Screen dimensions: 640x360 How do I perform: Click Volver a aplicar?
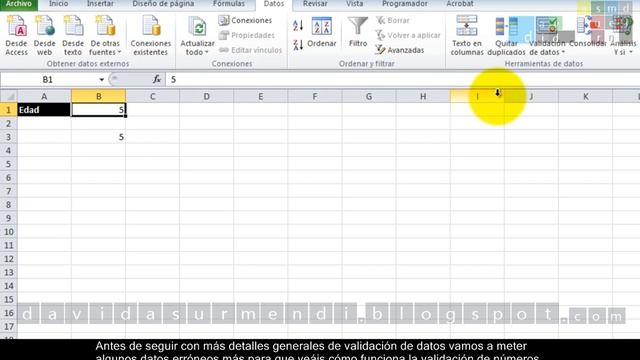click(x=408, y=36)
